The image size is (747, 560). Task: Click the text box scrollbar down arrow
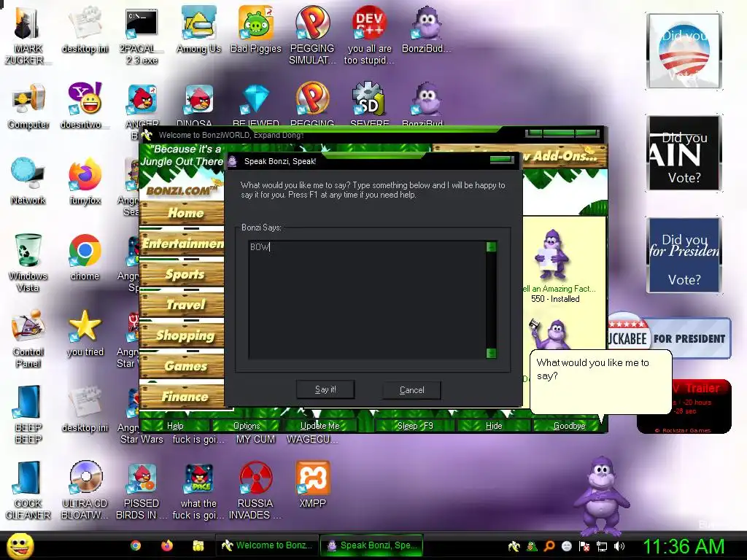tap(491, 354)
